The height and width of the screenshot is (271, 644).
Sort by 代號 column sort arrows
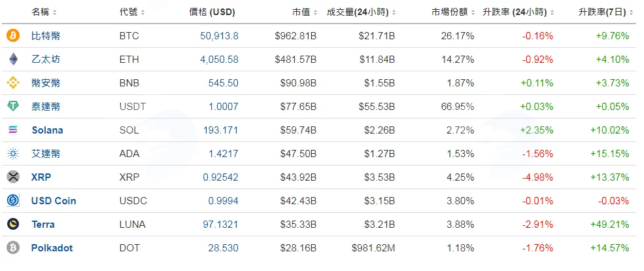pyautogui.click(x=143, y=13)
